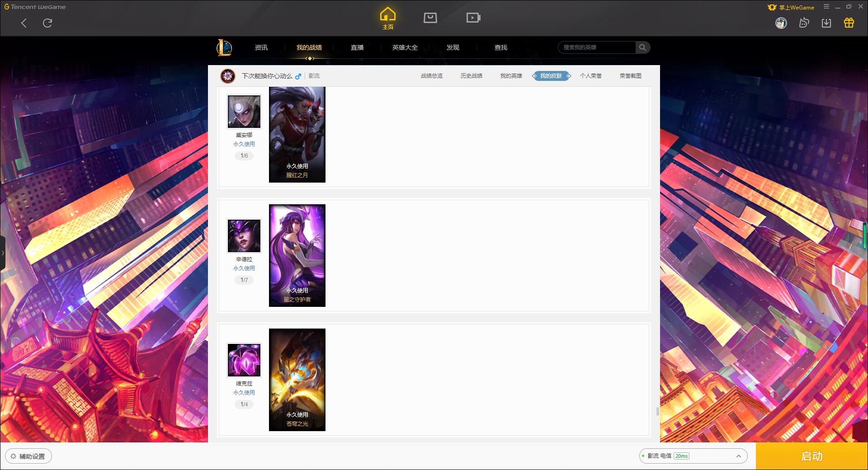Switch to 荣誉截图 sub-tab

point(631,76)
